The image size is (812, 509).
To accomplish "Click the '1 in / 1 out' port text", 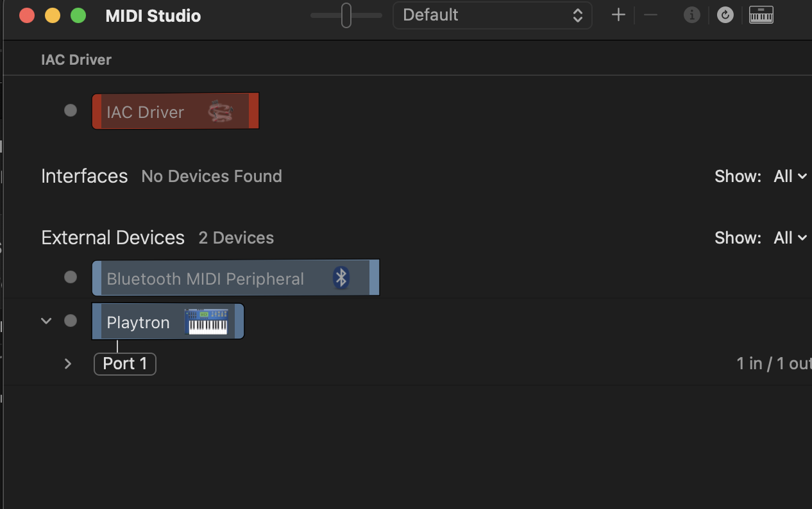I will [774, 363].
